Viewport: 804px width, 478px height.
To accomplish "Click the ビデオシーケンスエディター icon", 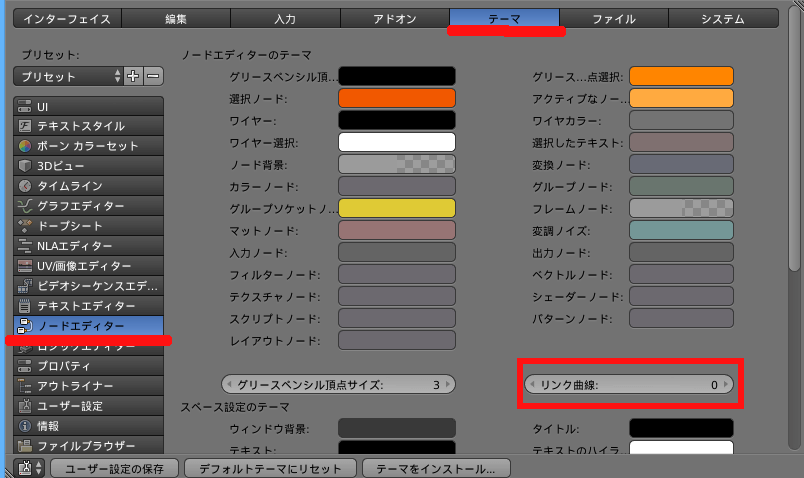I will coord(24,286).
